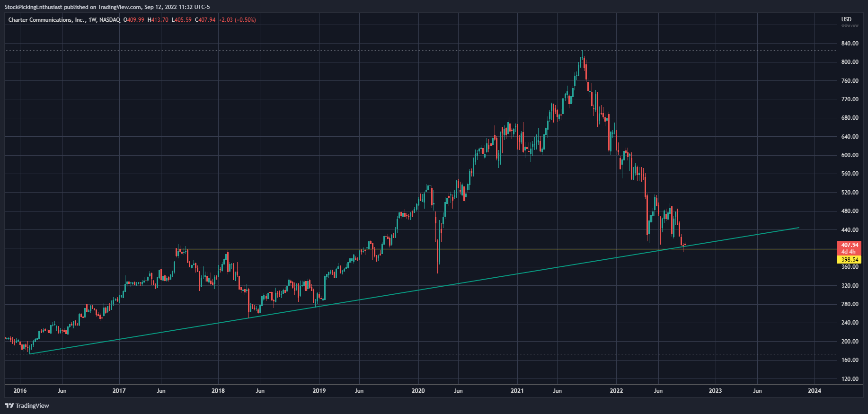Click the 680.00 price axis label
This screenshot has height=414, width=868.
point(850,118)
